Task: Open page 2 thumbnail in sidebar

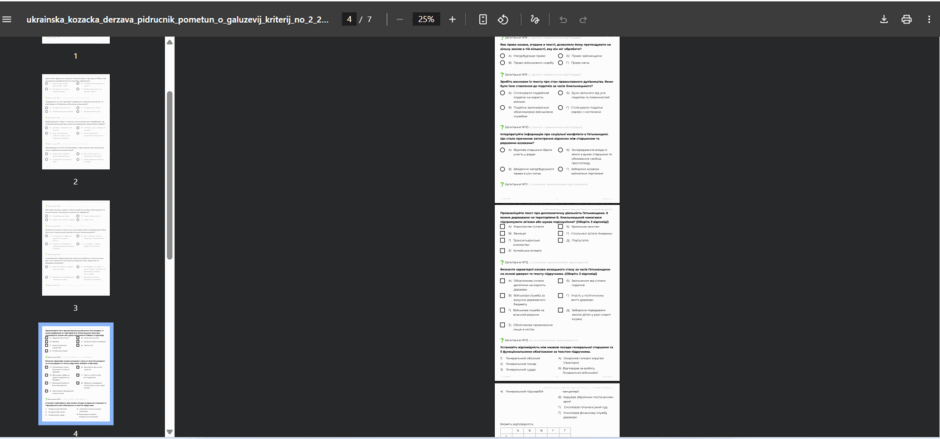Action: coord(76,122)
